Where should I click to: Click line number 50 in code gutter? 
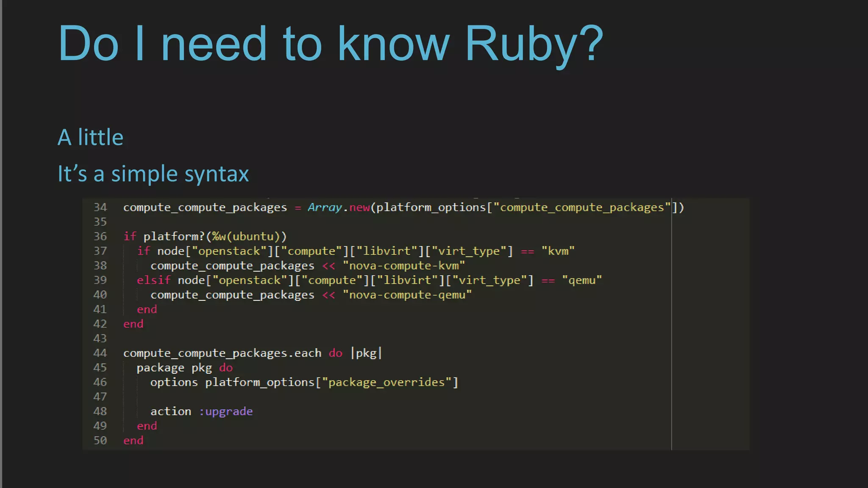click(100, 440)
